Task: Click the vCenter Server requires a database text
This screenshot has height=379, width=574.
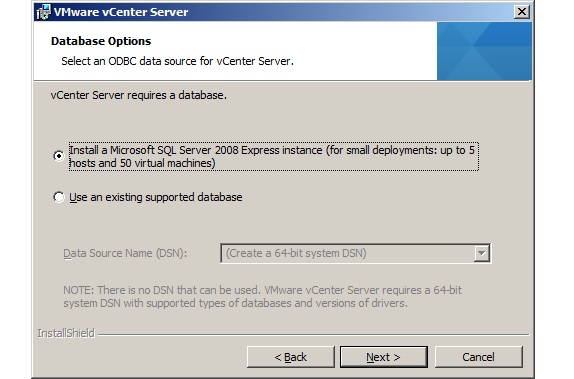Action: (x=138, y=95)
